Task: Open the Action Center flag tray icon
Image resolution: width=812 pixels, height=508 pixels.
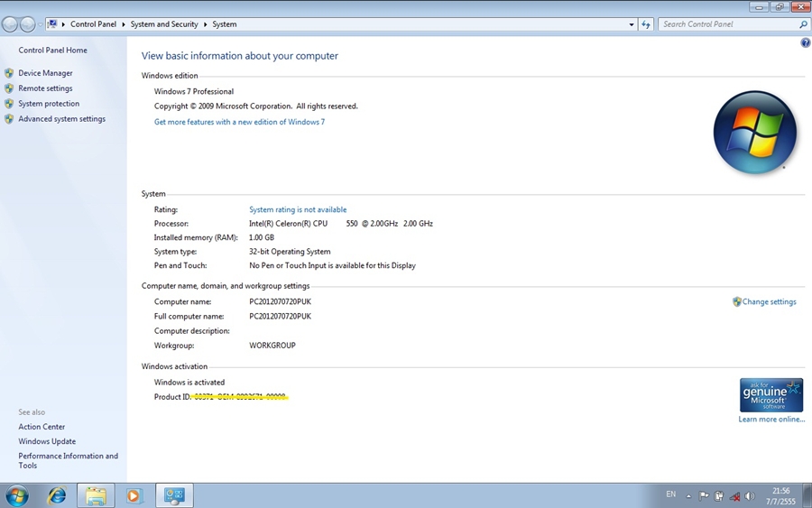Action: 703,496
